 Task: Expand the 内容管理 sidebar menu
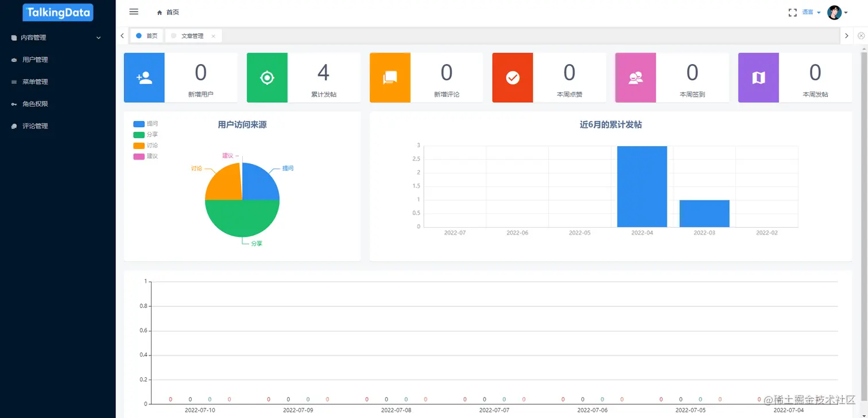pyautogui.click(x=57, y=38)
